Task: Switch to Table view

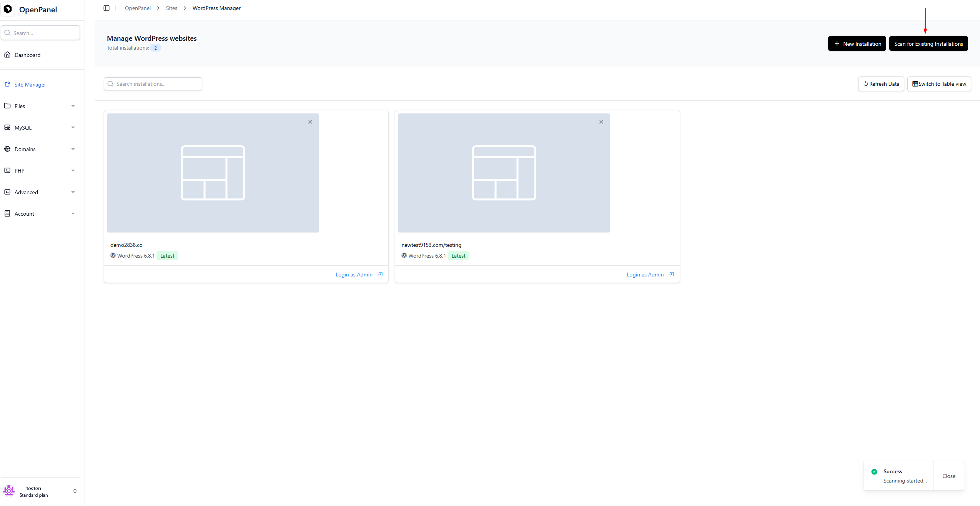Action: tap(939, 84)
